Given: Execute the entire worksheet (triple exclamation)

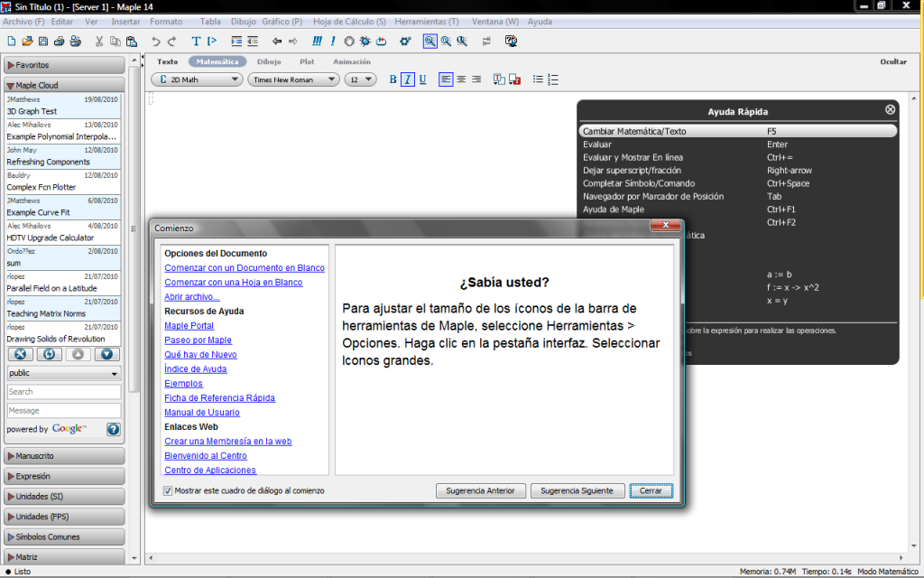Looking at the screenshot, I should point(317,42).
